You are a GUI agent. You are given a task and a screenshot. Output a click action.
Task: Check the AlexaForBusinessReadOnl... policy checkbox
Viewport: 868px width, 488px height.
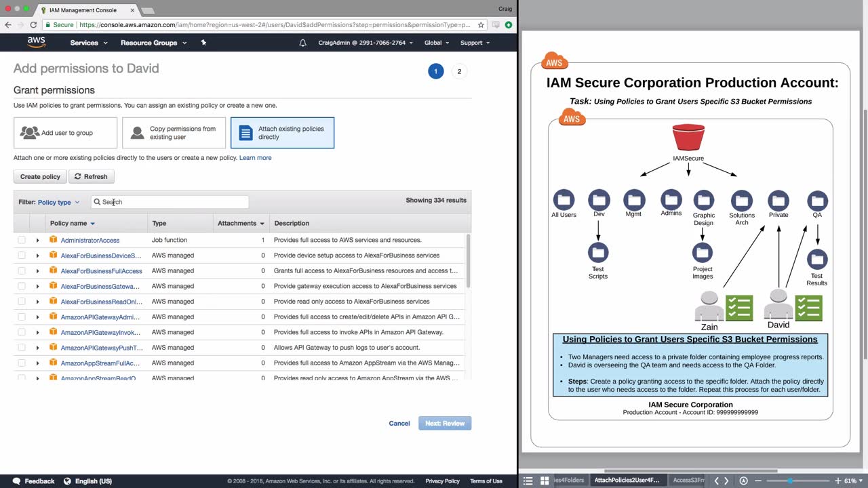click(x=22, y=302)
